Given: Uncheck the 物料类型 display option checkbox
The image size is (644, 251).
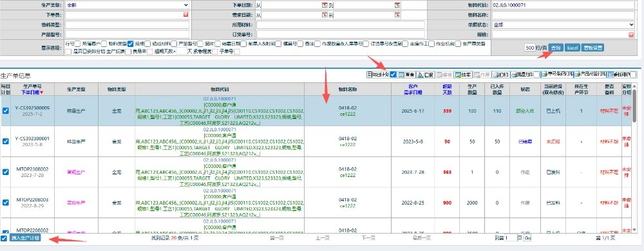Looking at the screenshot, I should (130, 44).
